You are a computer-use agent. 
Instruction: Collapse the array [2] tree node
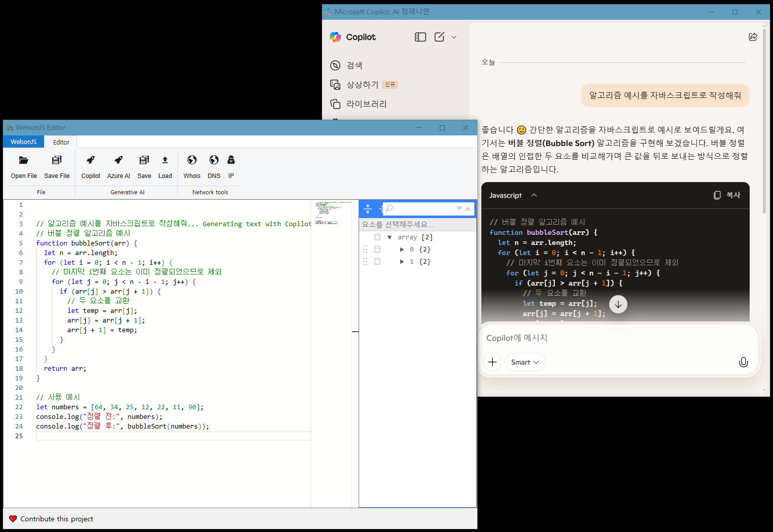[390, 237]
